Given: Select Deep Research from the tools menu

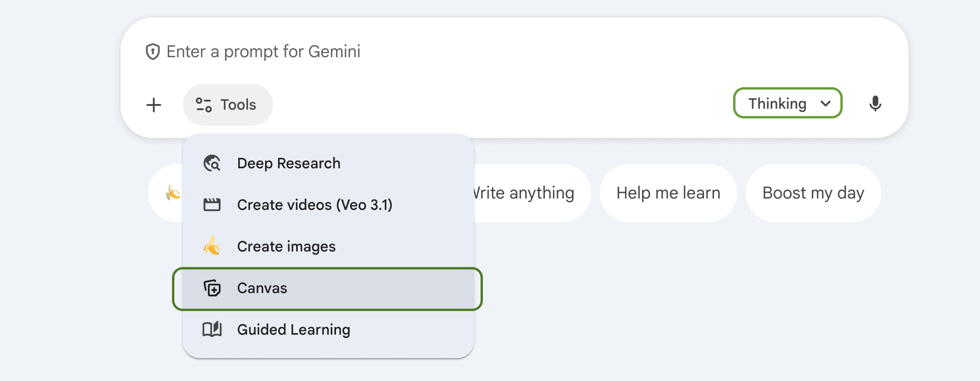Looking at the screenshot, I should (x=289, y=163).
